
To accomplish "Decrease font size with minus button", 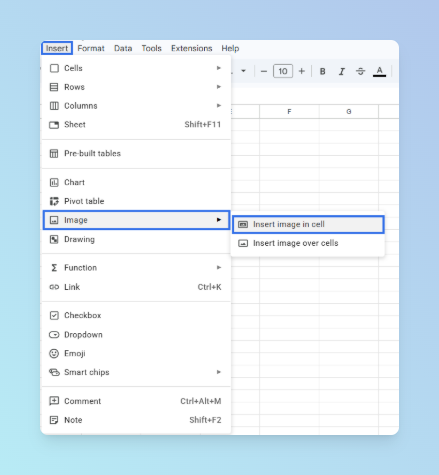I will (264, 71).
